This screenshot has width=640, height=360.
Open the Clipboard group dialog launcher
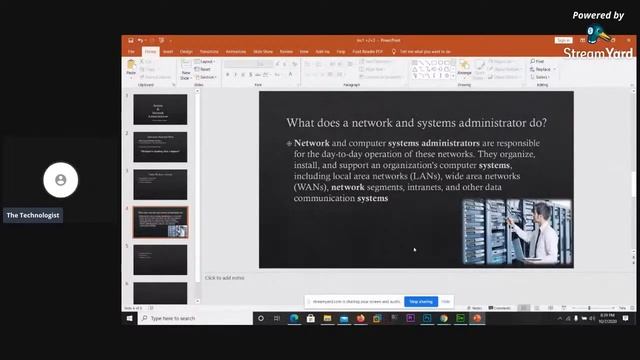click(173, 85)
